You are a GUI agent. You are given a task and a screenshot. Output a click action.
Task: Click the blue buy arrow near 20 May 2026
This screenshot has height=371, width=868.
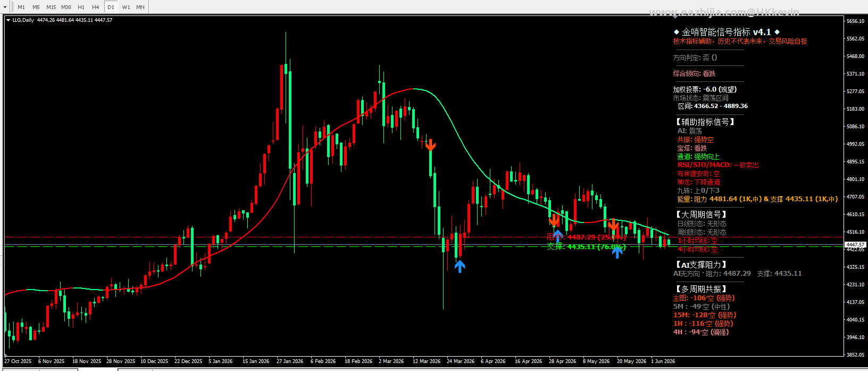pos(617,252)
